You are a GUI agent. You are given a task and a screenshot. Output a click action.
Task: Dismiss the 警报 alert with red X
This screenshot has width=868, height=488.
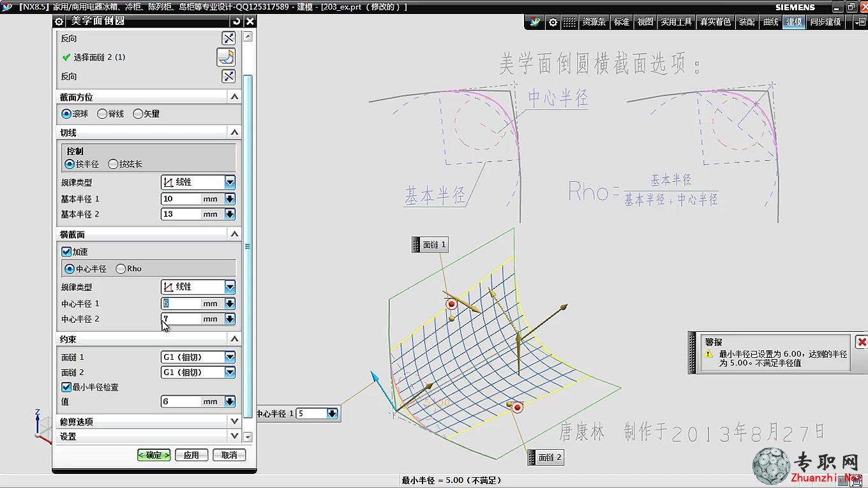coord(861,343)
